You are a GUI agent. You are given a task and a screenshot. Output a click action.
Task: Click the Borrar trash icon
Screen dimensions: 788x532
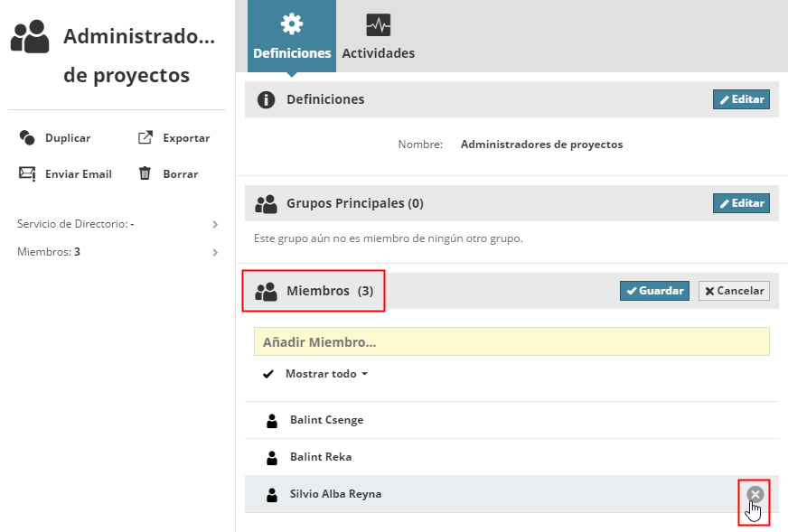[145, 173]
